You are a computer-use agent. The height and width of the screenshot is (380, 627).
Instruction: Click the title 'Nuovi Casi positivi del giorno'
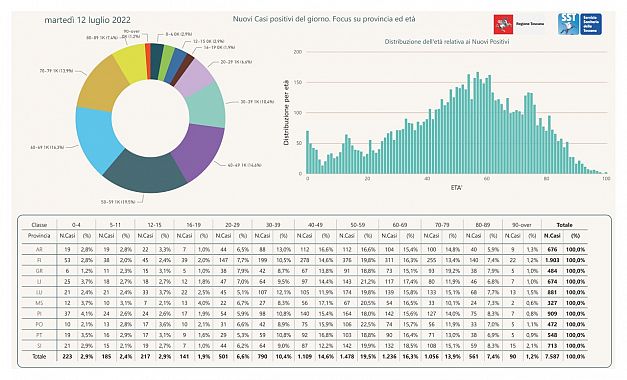click(x=280, y=19)
